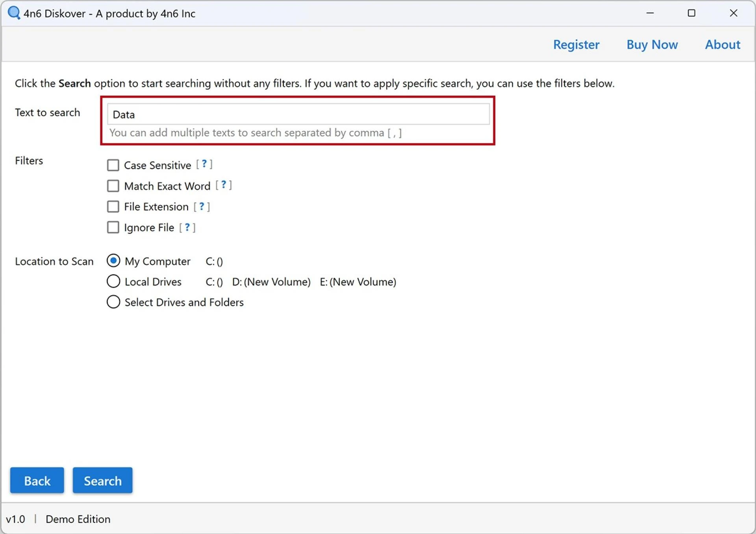Click the Buy Now link
This screenshot has height=534, width=756.
click(652, 44)
